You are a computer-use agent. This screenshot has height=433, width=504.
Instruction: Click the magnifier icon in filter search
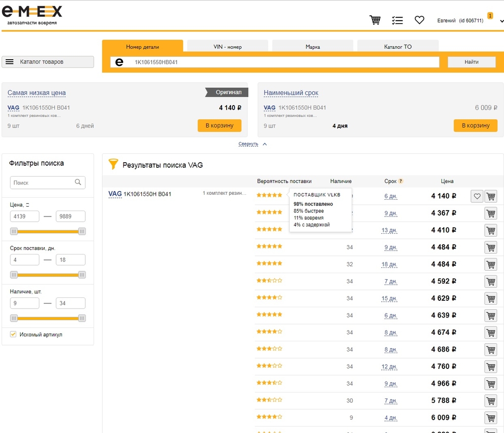[78, 182]
